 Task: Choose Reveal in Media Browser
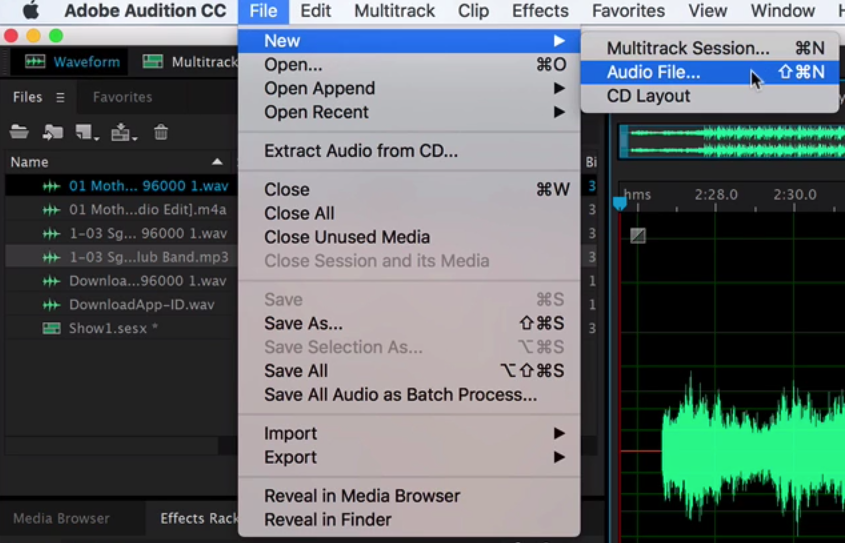point(409,496)
